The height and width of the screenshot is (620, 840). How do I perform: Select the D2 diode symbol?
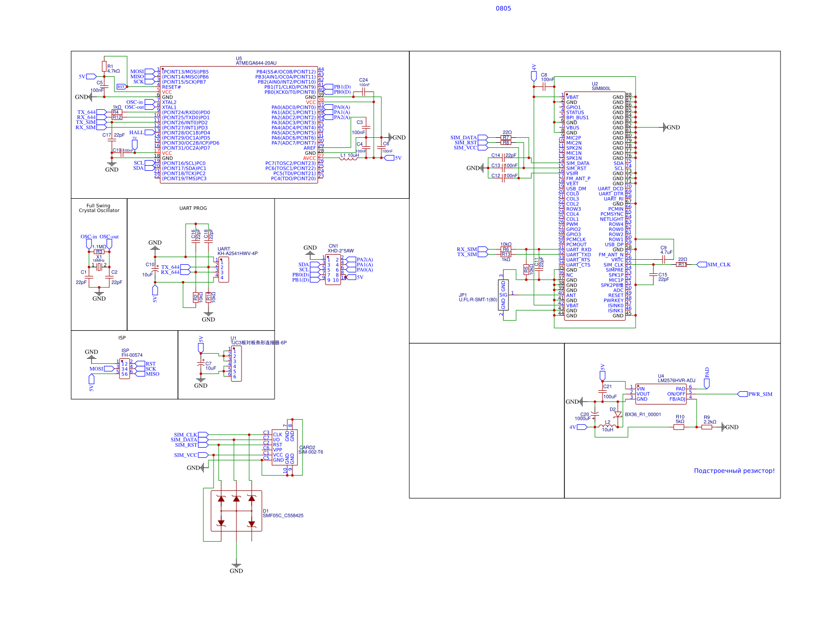[618, 414]
